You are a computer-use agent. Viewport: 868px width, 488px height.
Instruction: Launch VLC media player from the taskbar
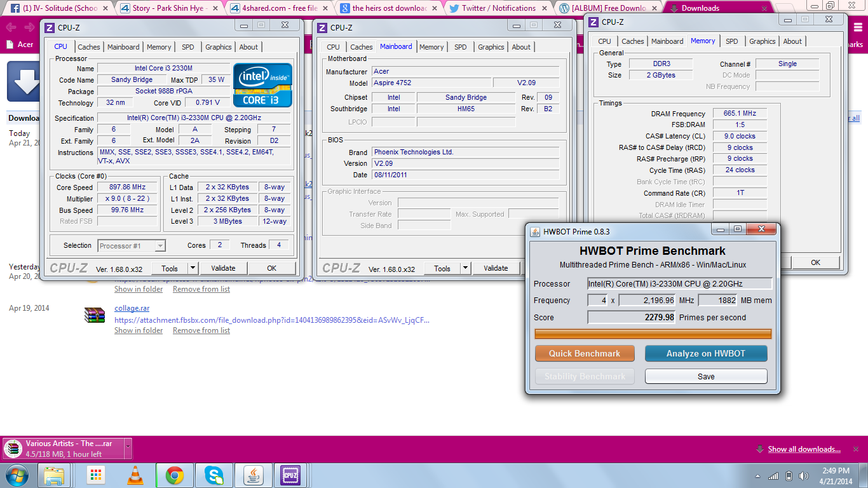(x=135, y=475)
